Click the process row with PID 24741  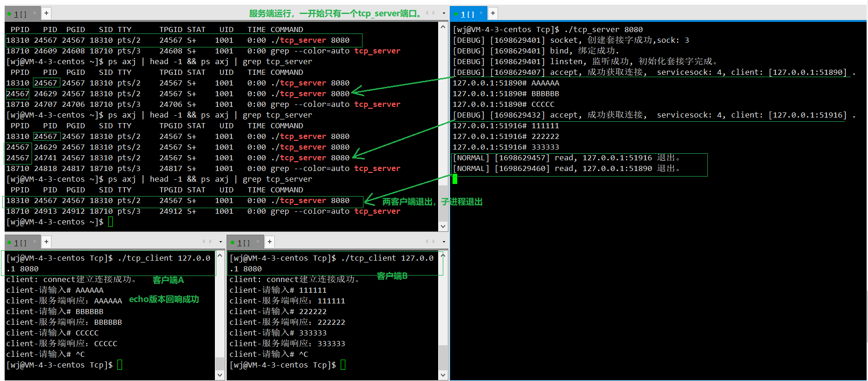click(x=178, y=158)
